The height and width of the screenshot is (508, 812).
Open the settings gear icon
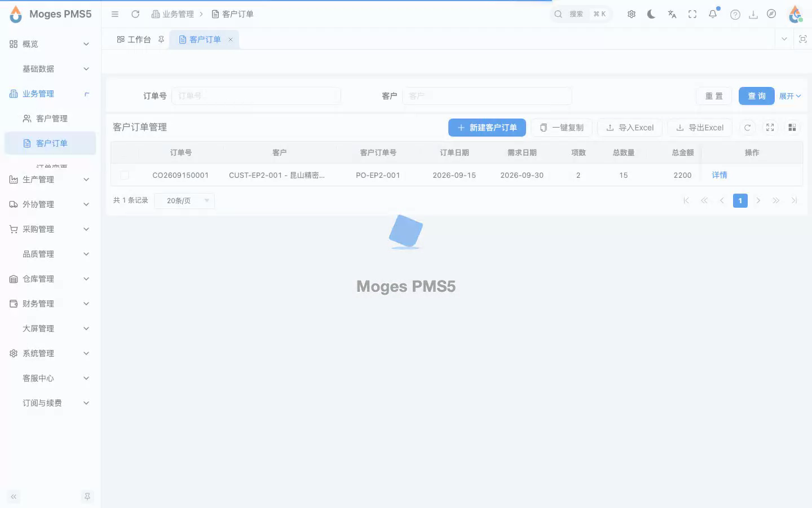click(x=632, y=14)
